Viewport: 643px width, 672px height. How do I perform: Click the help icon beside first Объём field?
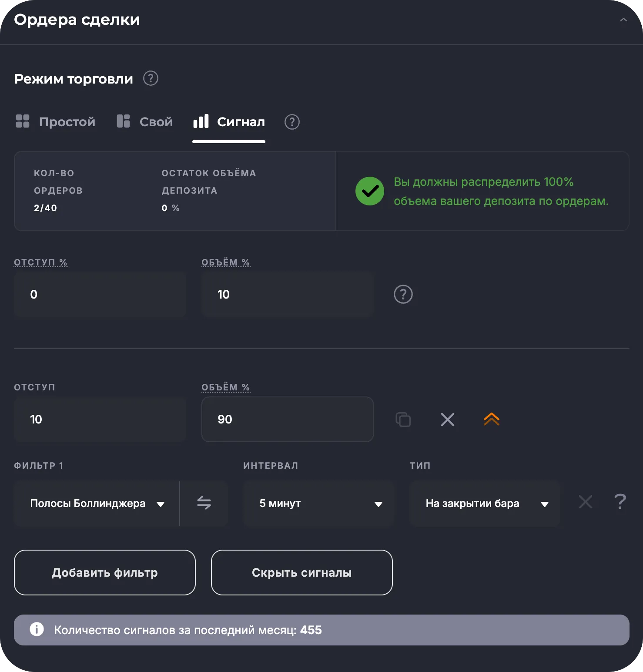[x=403, y=295]
